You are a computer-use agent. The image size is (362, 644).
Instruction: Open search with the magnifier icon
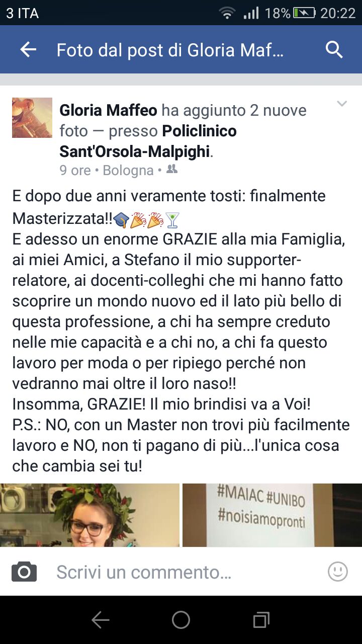(x=334, y=50)
